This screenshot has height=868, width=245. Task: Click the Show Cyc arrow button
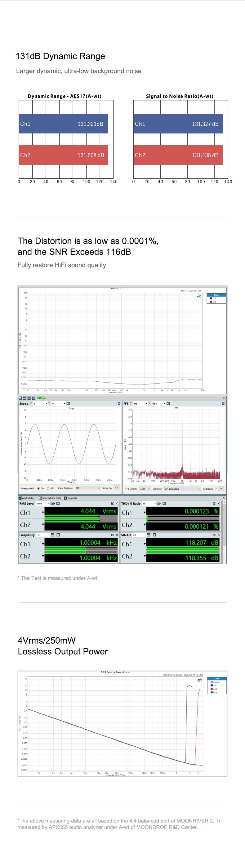tap(116, 488)
